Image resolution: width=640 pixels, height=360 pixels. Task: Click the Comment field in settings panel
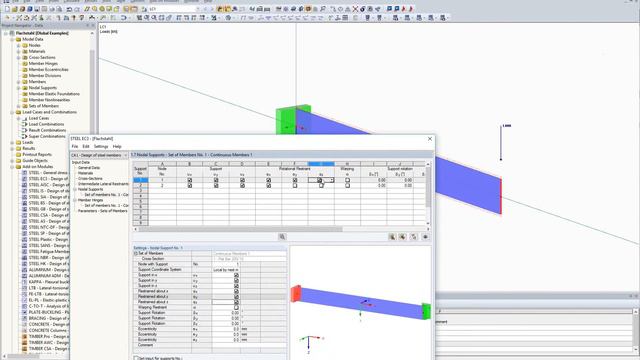tap(249, 345)
